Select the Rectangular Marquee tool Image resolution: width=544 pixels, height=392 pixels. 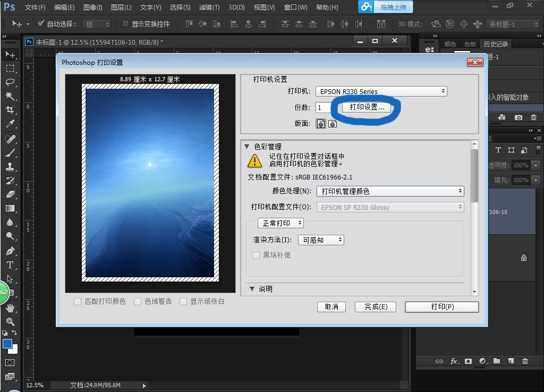click(x=10, y=69)
